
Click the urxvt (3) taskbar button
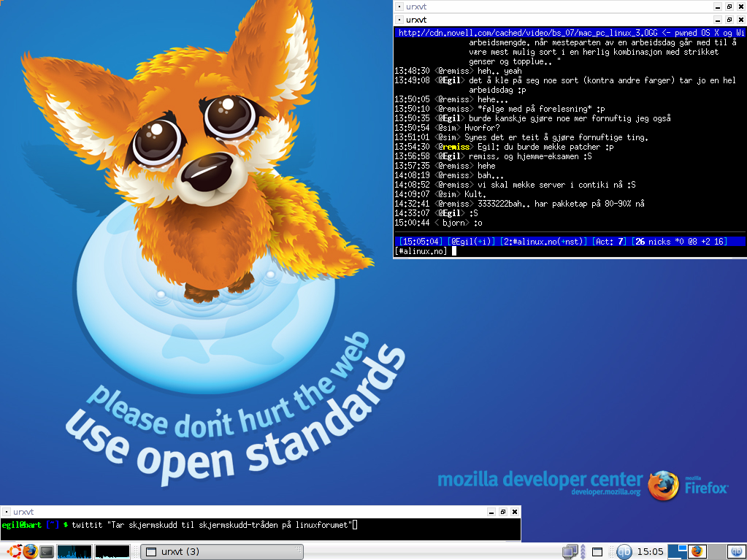pyautogui.click(x=222, y=552)
